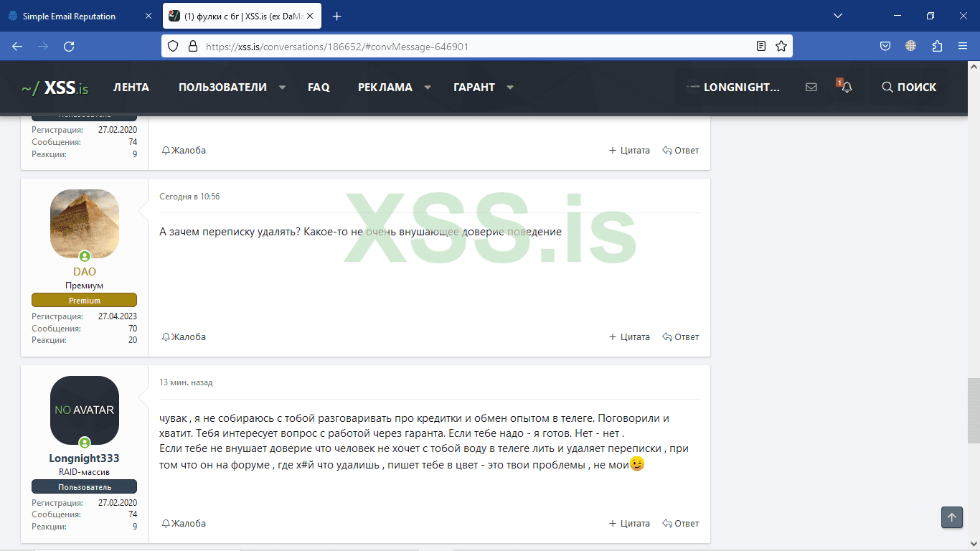
Task: Open DAO's pyramid avatar
Action: 85,224
